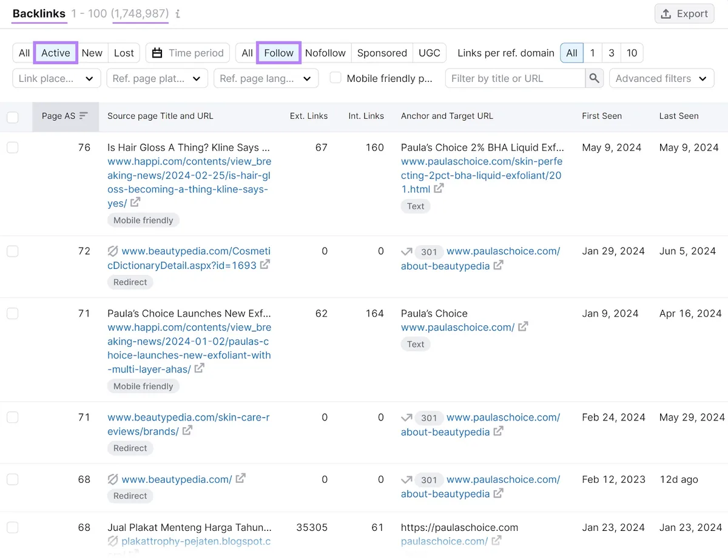
Task: Click the Export button
Action: pyautogui.click(x=684, y=14)
